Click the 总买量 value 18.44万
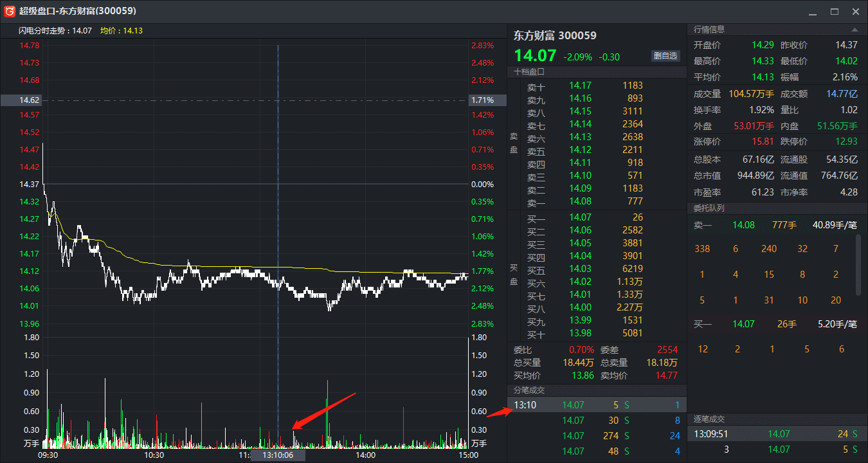This screenshot has height=463, width=868. coord(578,363)
